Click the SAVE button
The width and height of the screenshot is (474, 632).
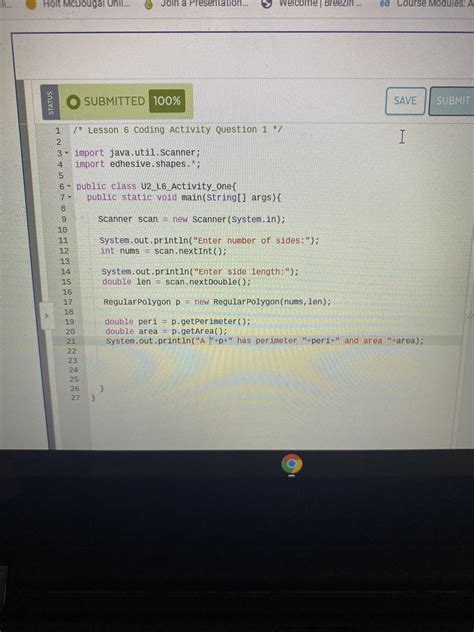coord(405,101)
